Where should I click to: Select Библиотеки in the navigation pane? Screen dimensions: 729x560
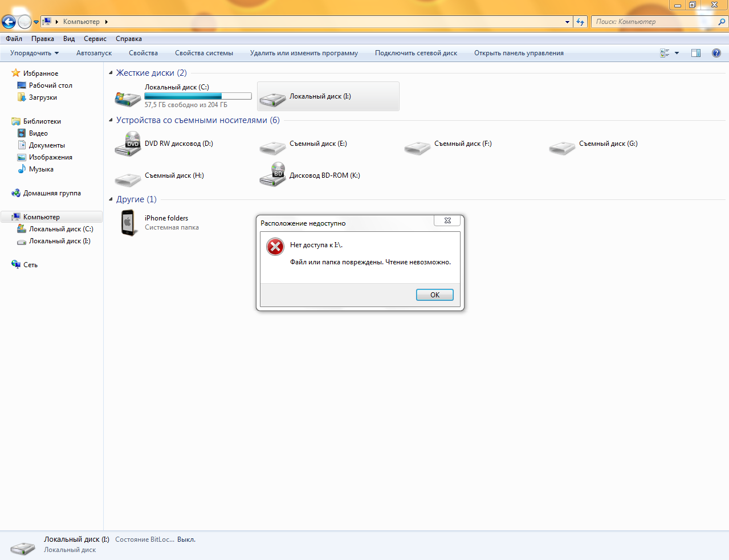coord(42,121)
